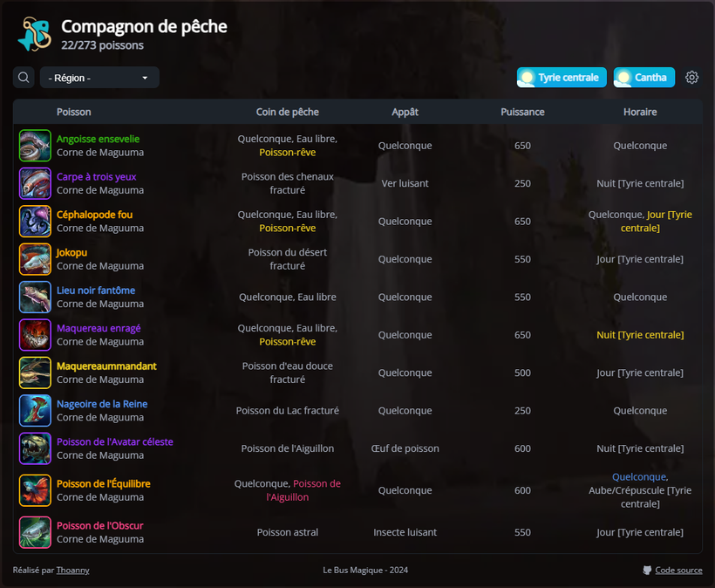
Task: Click the Maquereau enragé fish icon
Action: [x=35, y=335]
